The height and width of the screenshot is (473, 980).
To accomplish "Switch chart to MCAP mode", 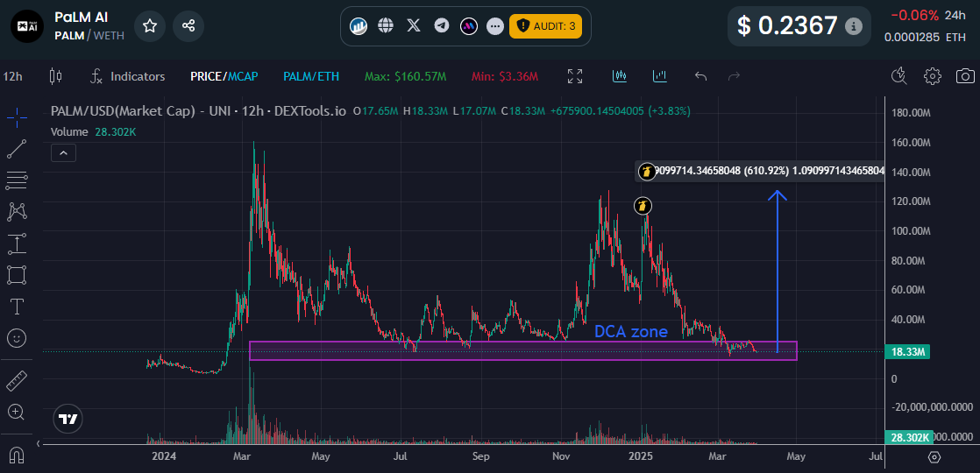I will pos(243,76).
